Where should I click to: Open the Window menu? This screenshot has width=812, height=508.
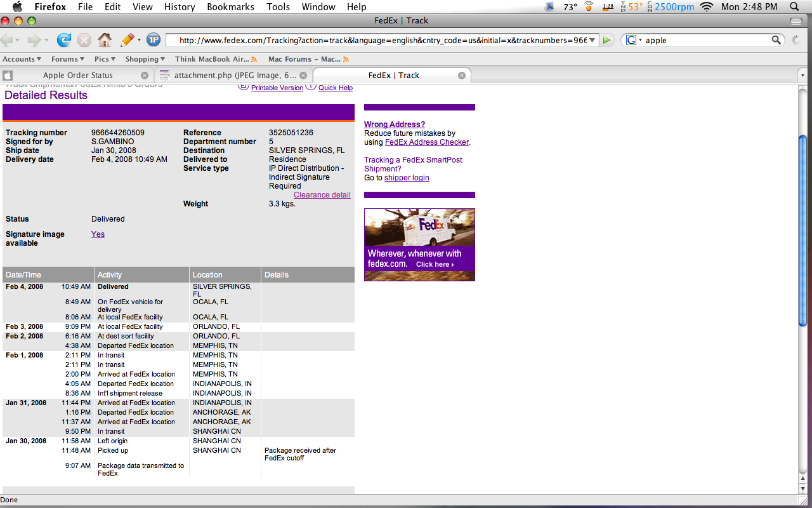point(318,7)
